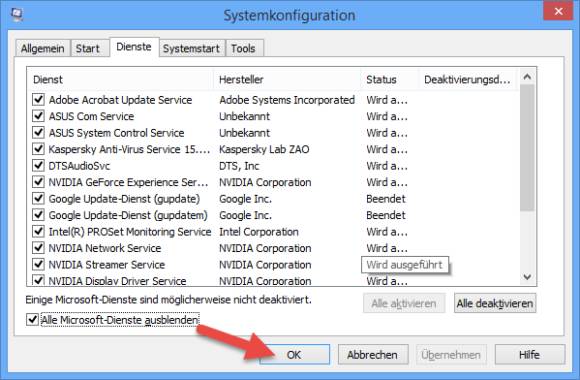Screen dimensions: 580x380
Task: Click Beendet status of gupdate row
Action: coord(386,199)
